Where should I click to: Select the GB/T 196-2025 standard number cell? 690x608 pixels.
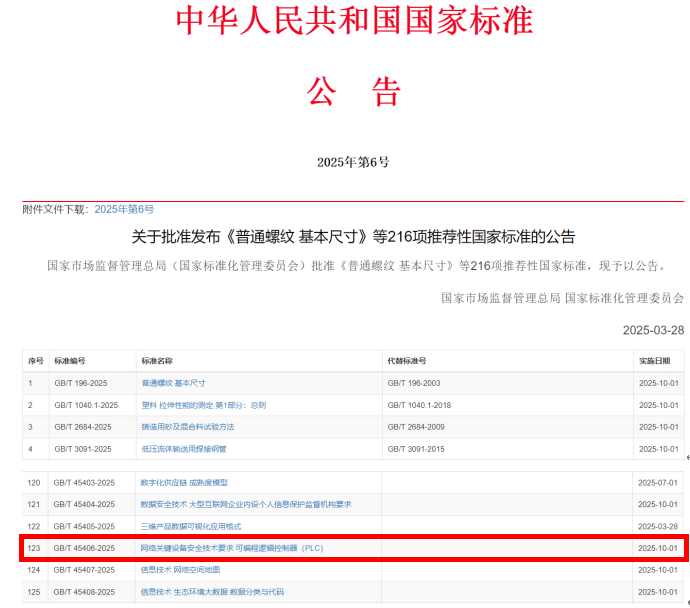pyautogui.click(x=83, y=383)
